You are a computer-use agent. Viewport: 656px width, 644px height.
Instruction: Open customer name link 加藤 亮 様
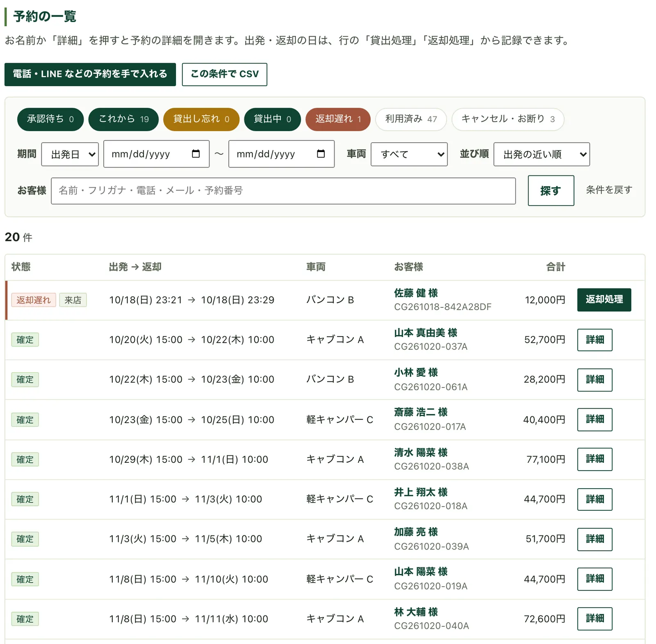coord(416,532)
